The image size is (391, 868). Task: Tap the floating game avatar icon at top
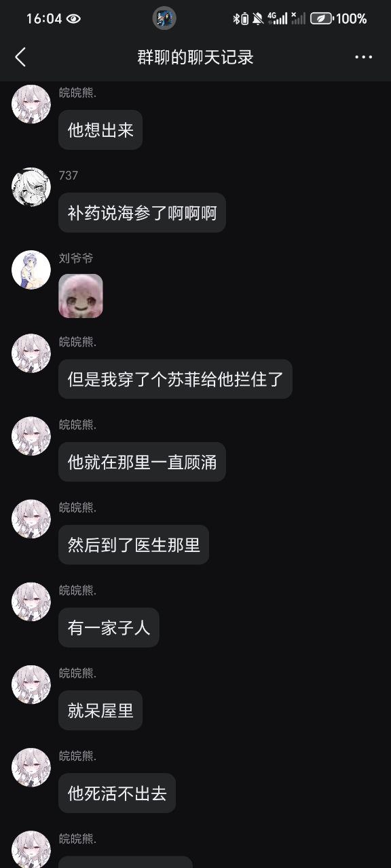pos(164,18)
